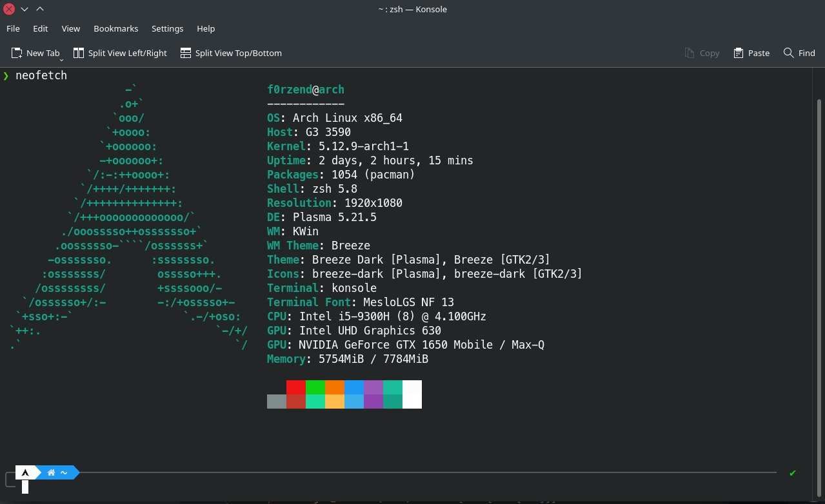Click the 'neofetch' command text
The image size is (825, 504).
coord(41,76)
